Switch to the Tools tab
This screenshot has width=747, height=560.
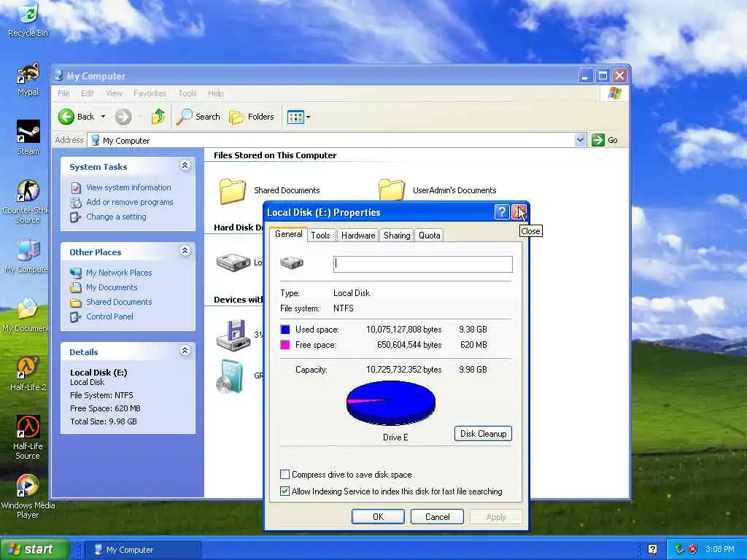321,236
